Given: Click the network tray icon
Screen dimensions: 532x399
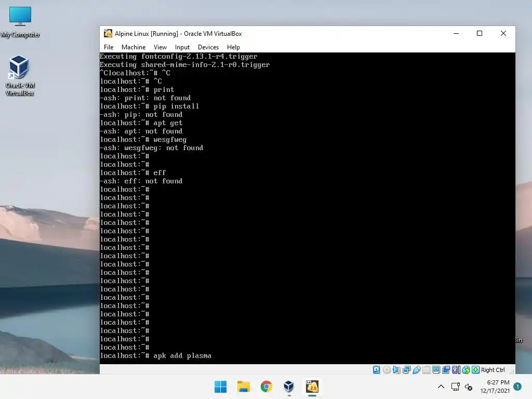Looking at the screenshot, I should 455,387.
